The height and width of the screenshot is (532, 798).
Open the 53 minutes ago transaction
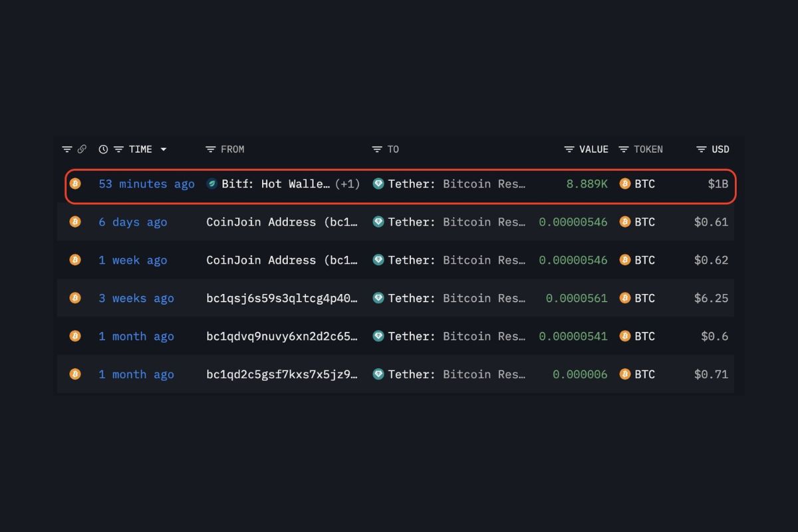coord(146,184)
